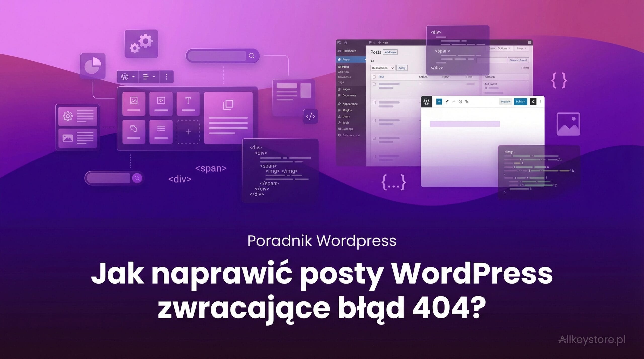Select the image block tile

click(x=134, y=104)
